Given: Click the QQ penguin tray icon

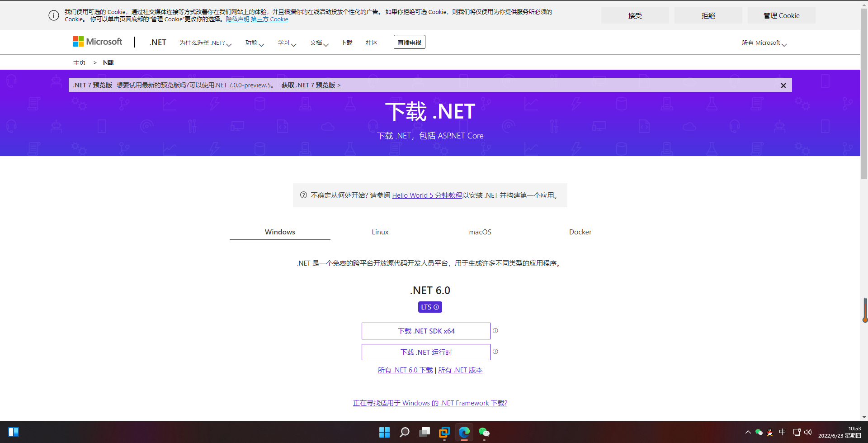Looking at the screenshot, I should [x=770, y=432].
